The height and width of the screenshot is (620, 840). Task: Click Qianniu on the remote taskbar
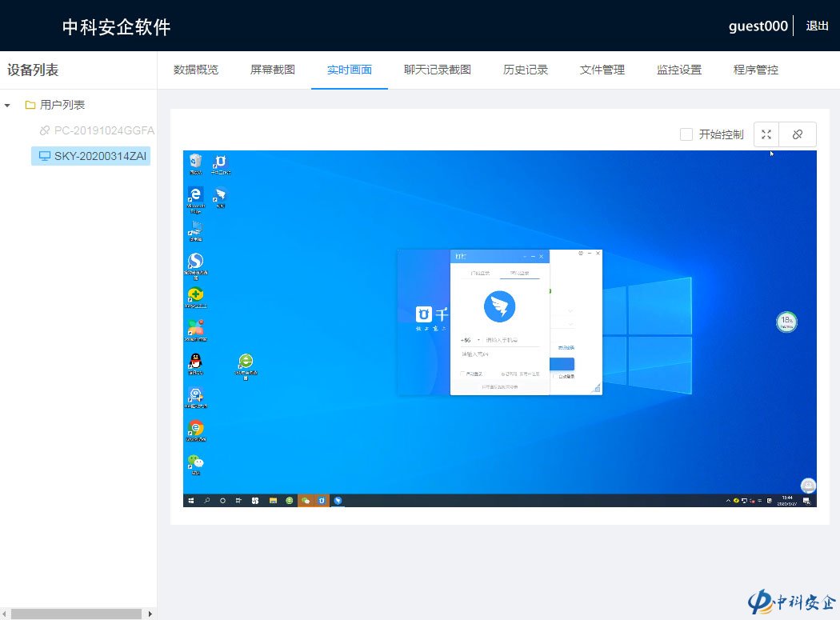(x=322, y=501)
